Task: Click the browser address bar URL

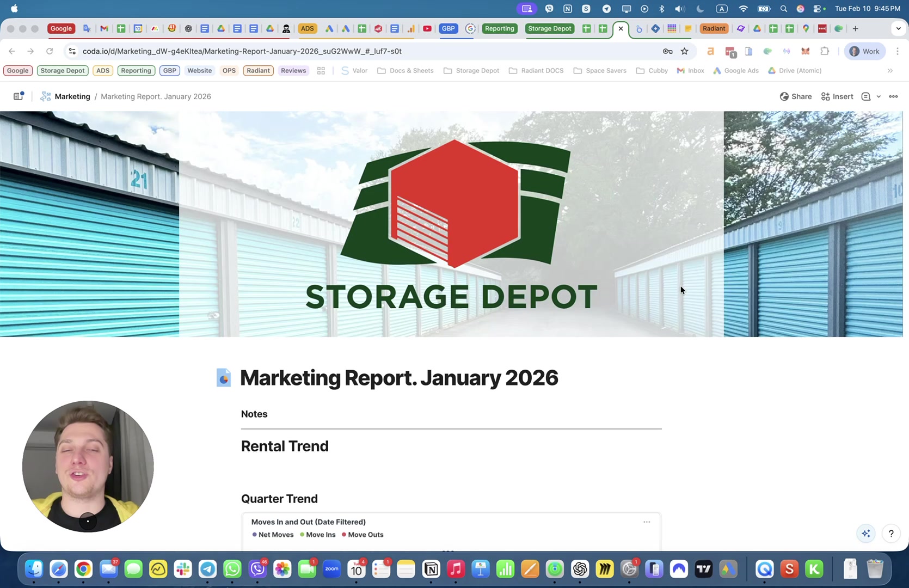Action: pos(242,51)
